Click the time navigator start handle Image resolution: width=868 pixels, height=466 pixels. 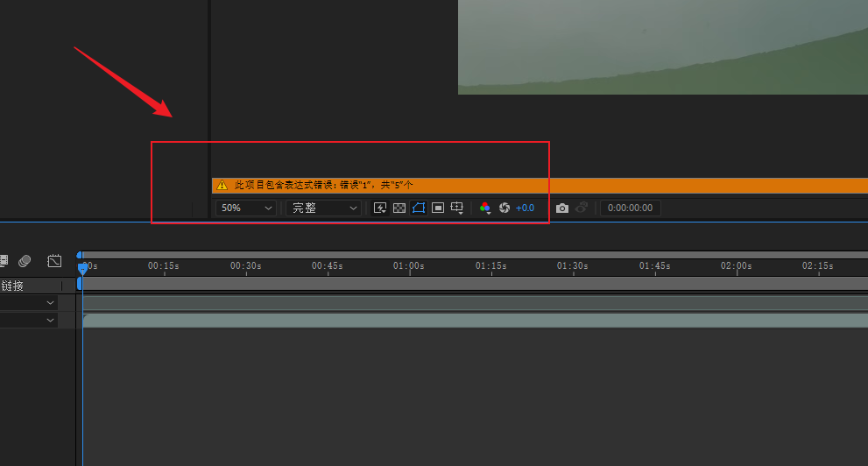[79, 255]
